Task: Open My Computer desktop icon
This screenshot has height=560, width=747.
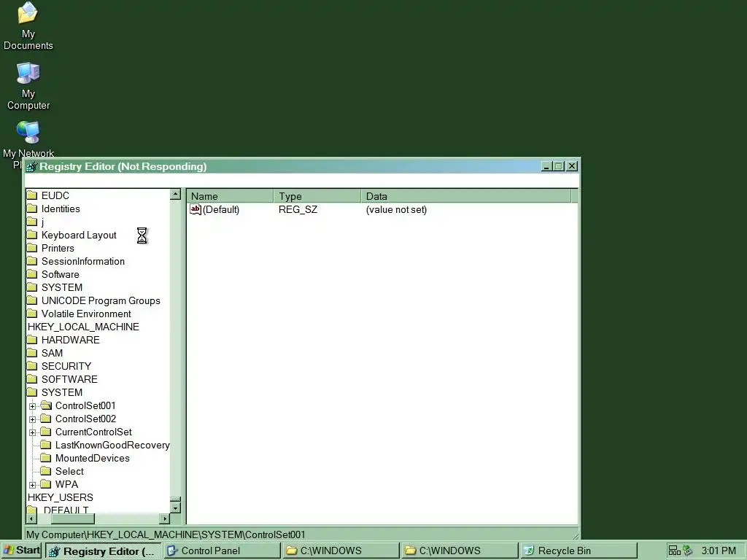Action: pos(28,73)
